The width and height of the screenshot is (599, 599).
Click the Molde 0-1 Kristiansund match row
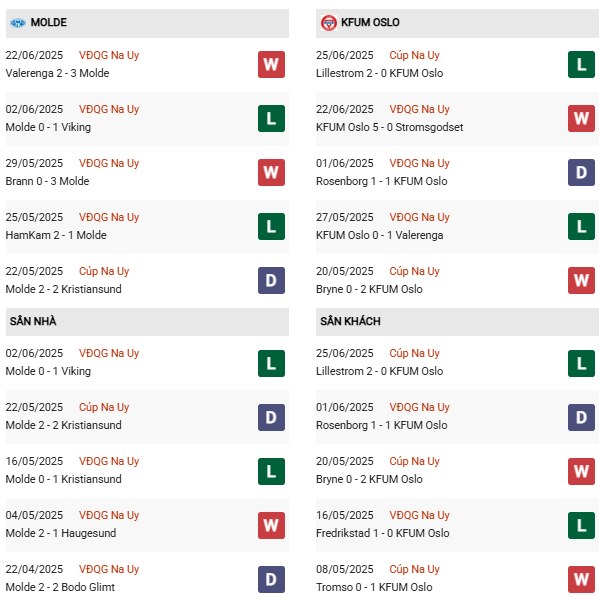147,471
